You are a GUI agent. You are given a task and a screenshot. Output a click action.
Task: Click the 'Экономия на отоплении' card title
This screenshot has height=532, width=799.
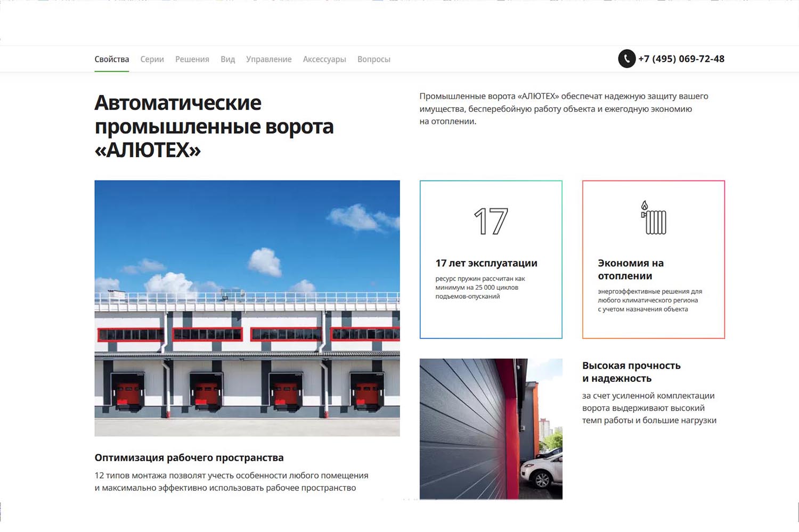(631, 269)
